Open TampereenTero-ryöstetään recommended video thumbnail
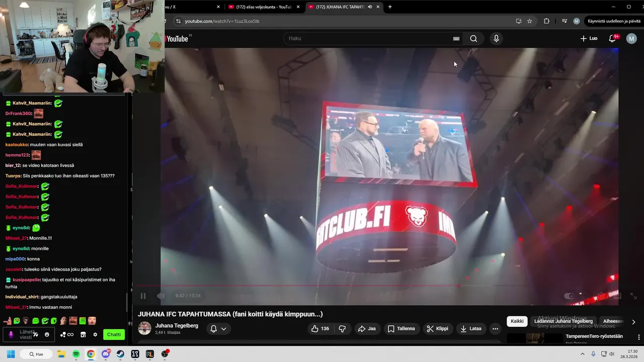The height and width of the screenshot is (362, 644). (x=534, y=338)
